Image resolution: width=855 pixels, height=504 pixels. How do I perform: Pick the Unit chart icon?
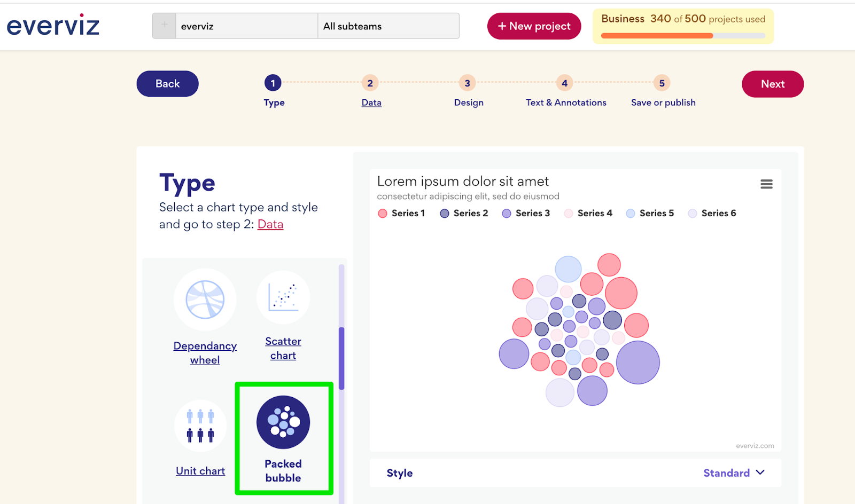200,426
